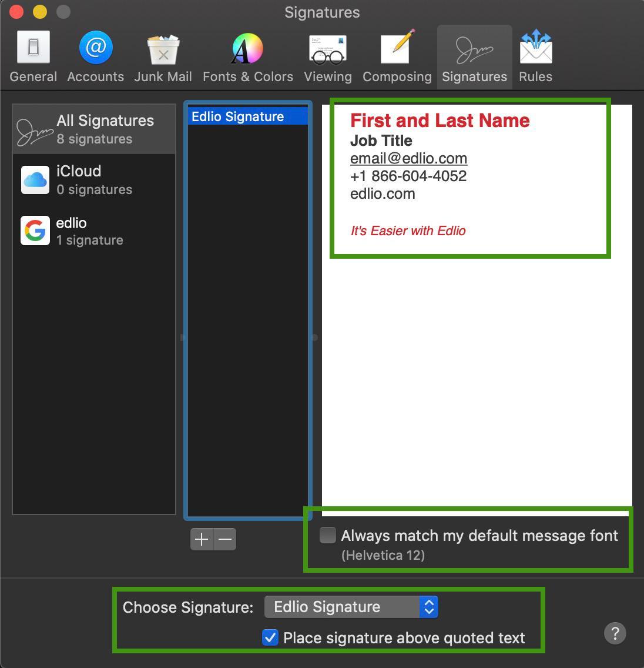Open the Choose Signature dropdown
644x668 pixels.
click(351, 607)
